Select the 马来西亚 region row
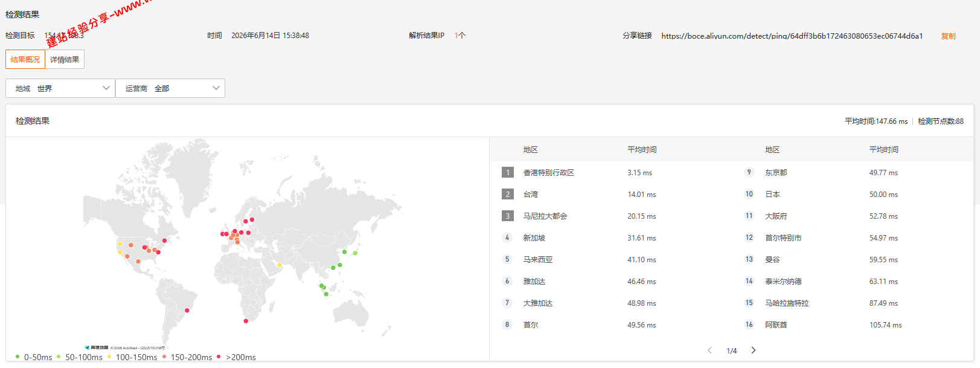Viewport: 980px width, 368px height. pos(610,260)
